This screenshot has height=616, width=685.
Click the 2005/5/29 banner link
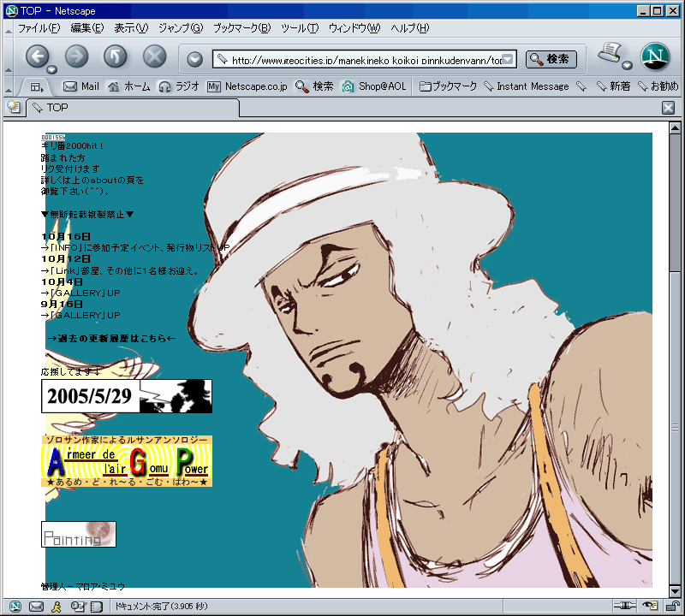click(127, 396)
